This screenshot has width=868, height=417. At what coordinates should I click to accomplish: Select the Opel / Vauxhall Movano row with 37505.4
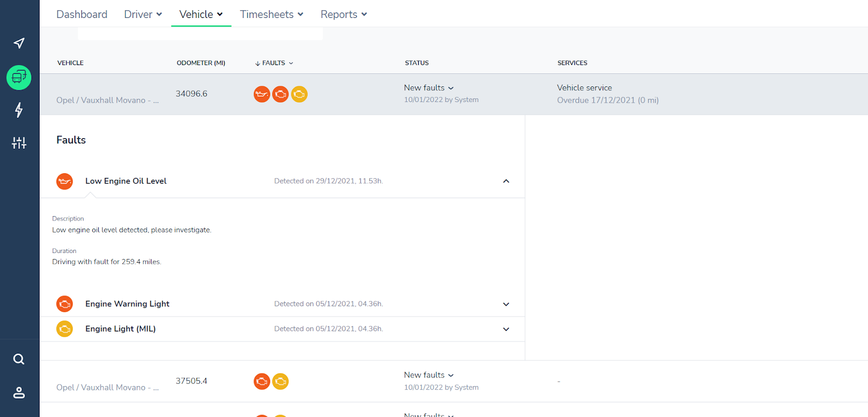coord(454,381)
